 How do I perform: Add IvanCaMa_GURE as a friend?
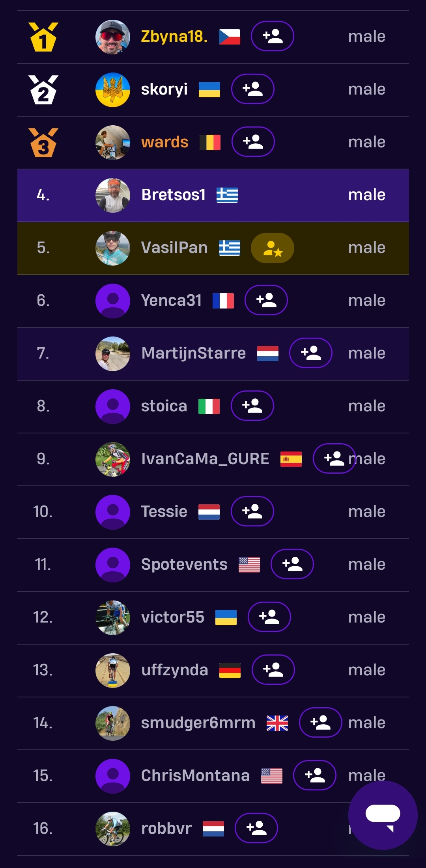pos(334,459)
